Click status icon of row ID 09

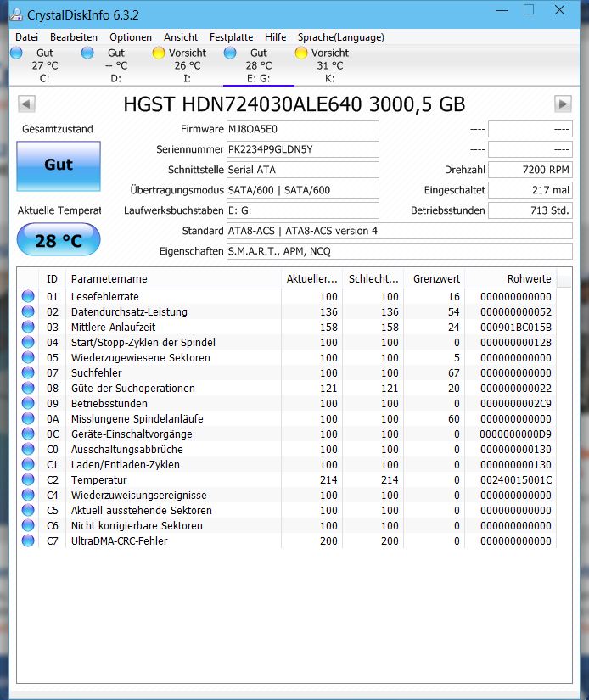pos(28,403)
